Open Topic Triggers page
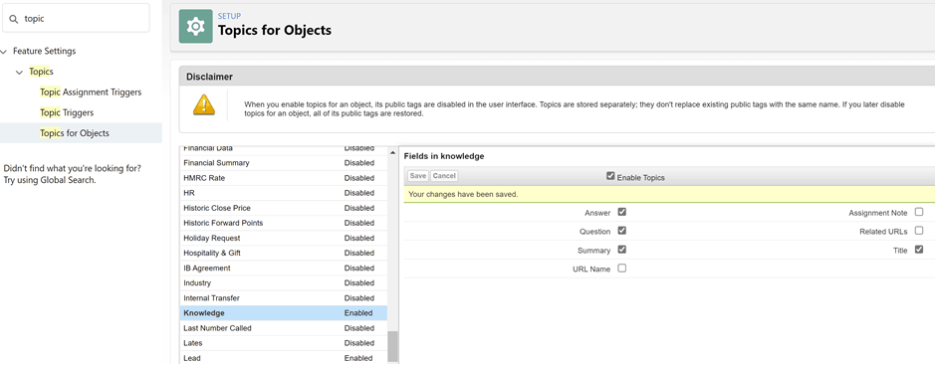The image size is (937, 375). click(67, 112)
